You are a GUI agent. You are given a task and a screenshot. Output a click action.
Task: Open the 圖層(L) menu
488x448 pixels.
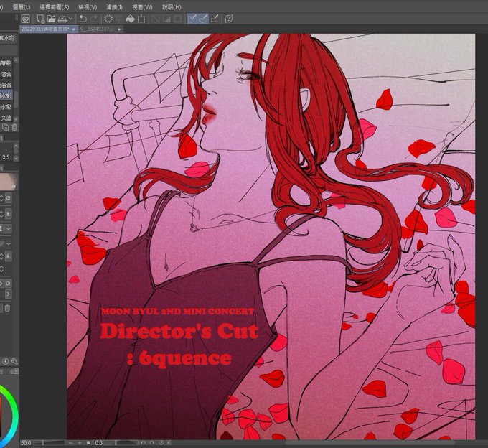point(22,7)
